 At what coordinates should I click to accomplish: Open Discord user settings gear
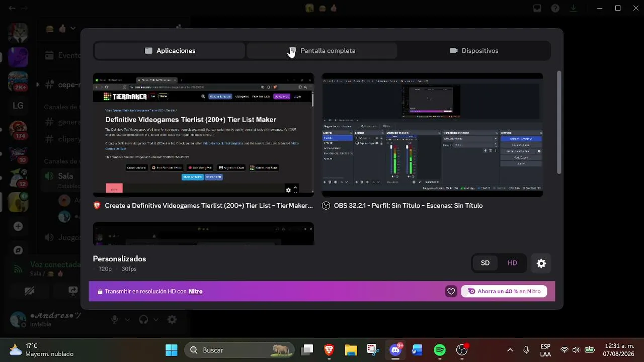[x=172, y=319]
